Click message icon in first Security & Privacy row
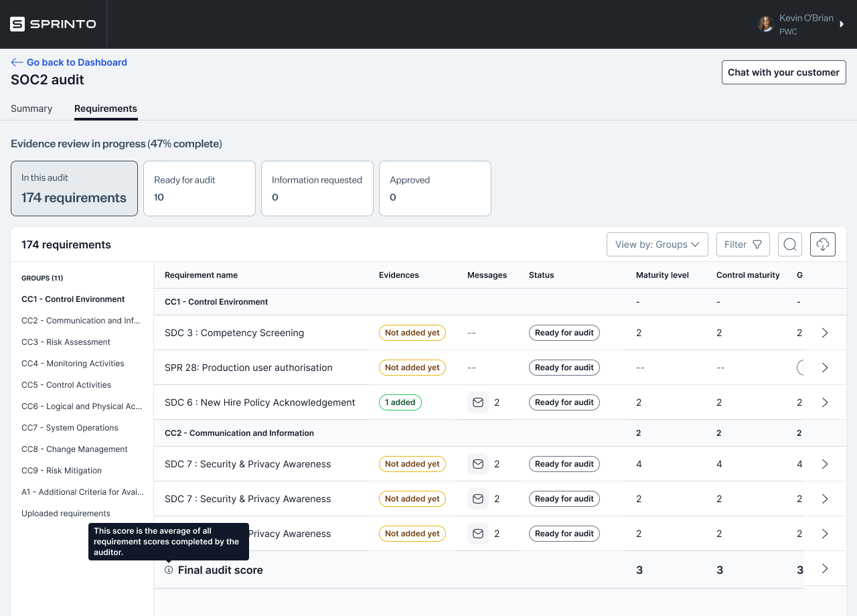The width and height of the screenshot is (857, 616). click(477, 464)
